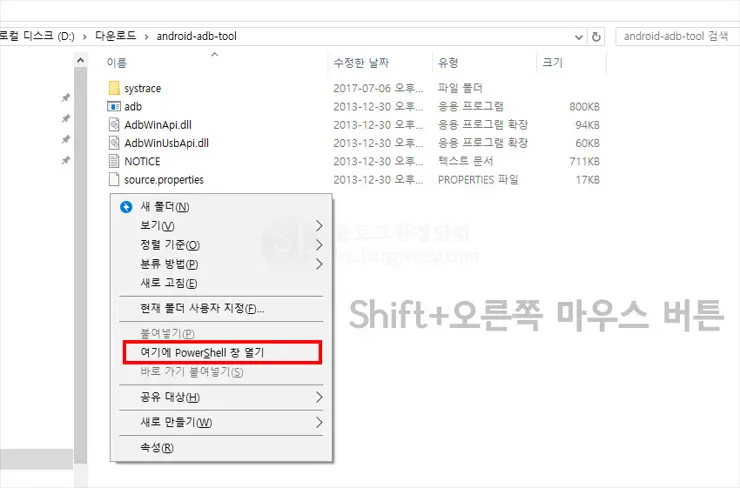Sort by 크기 column header
The image size is (740, 488).
553,63
